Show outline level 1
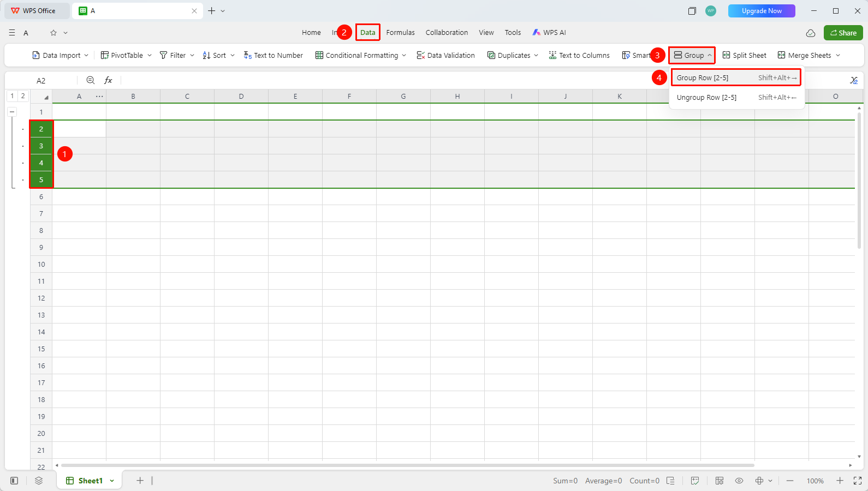Screen dimensions: 868x491 coord(12,96)
